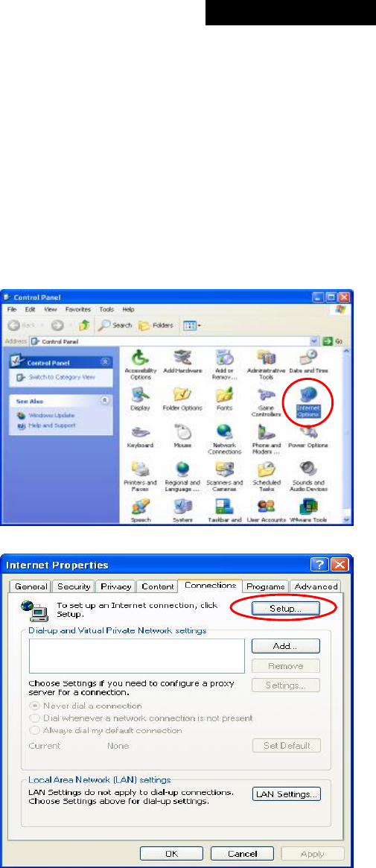Open the Favorites menu
The width and height of the screenshot is (376, 868).
(x=77, y=309)
